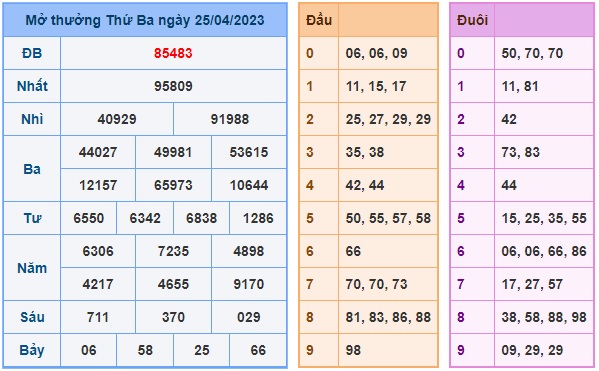The image size is (599, 371).
Task: Select fifth prize number 9170
Action: 249,284
